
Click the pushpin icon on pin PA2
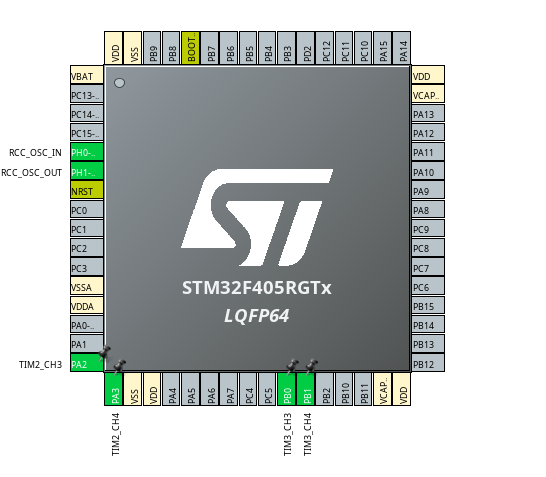[x=104, y=353]
